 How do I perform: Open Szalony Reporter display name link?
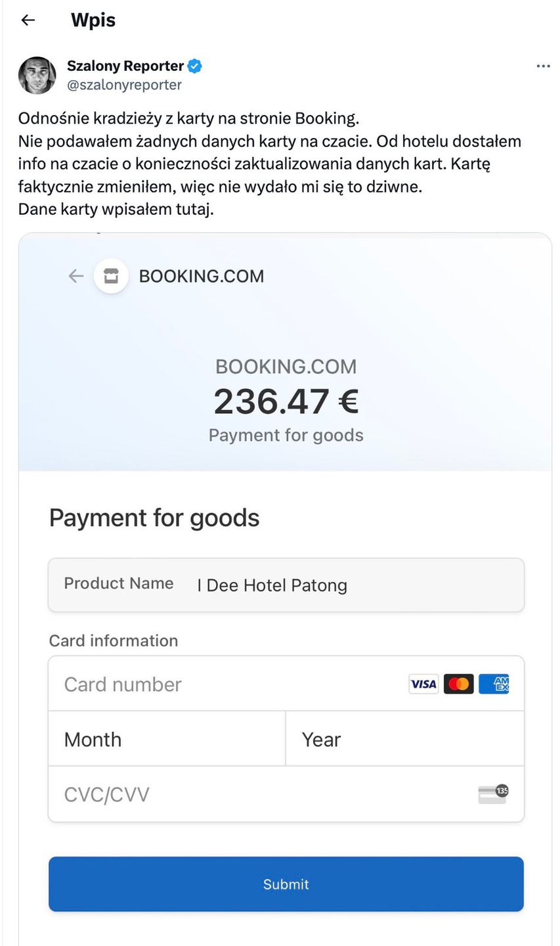(125, 66)
